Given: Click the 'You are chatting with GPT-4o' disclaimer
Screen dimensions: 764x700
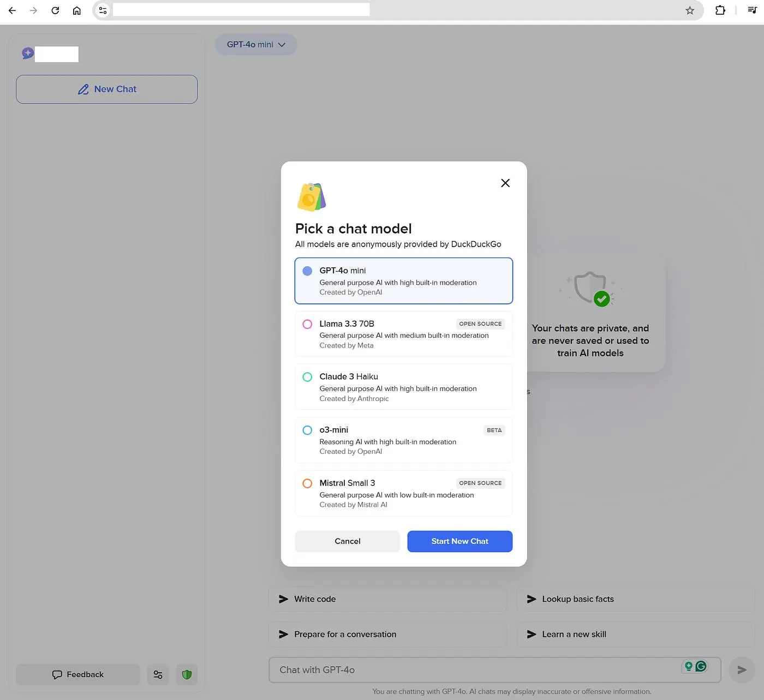Looking at the screenshot, I should [x=512, y=691].
